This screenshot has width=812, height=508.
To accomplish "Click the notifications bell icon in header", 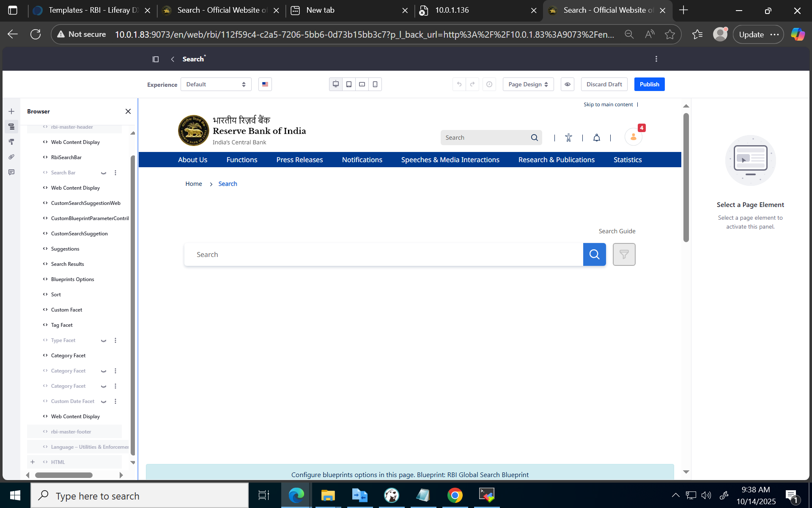I will (596, 138).
